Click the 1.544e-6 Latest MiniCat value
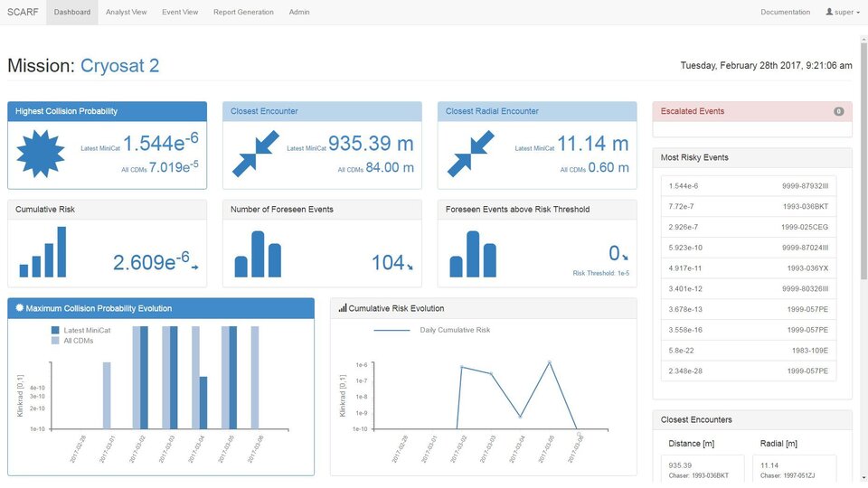The height and width of the screenshot is (488, 868). (161, 142)
